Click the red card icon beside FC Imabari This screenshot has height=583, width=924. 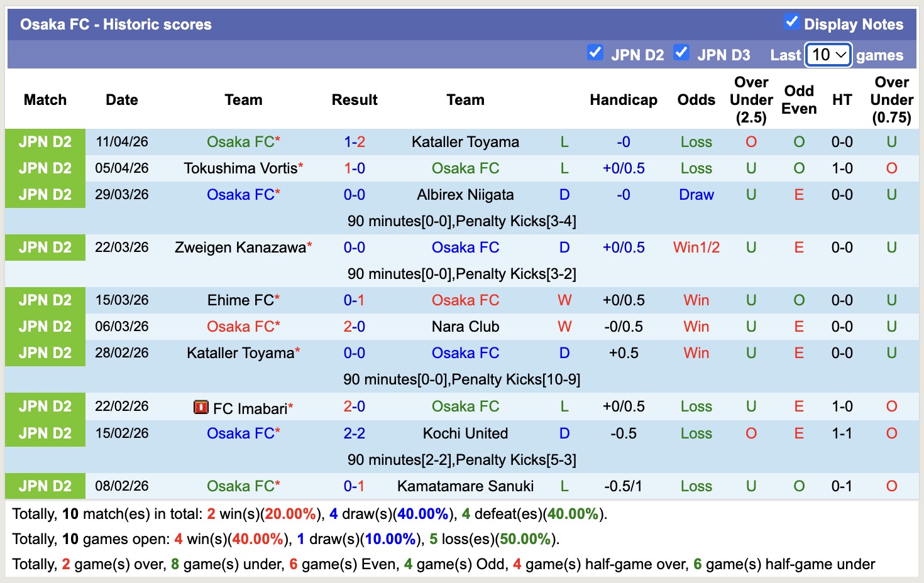pyautogui.click(x=202, y=407)
